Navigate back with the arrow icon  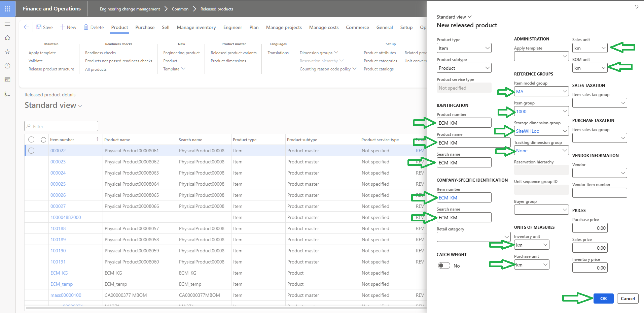(26, 27)
